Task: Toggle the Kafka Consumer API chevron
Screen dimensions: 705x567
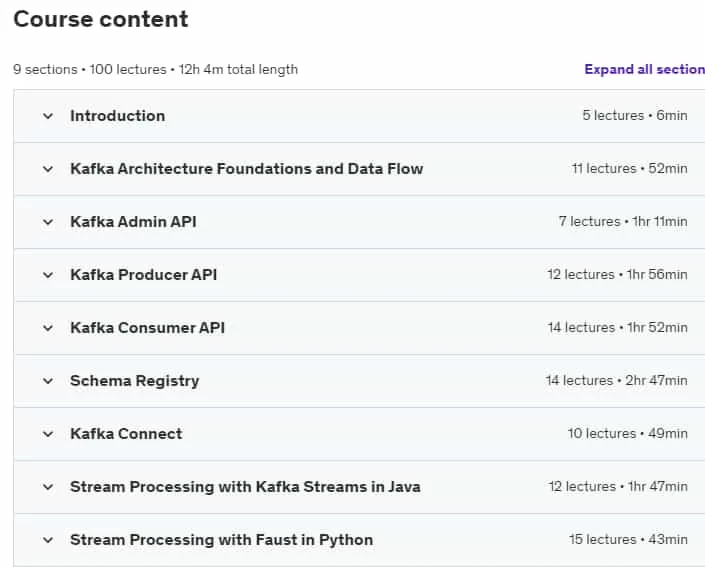Action: click(48, 328)
